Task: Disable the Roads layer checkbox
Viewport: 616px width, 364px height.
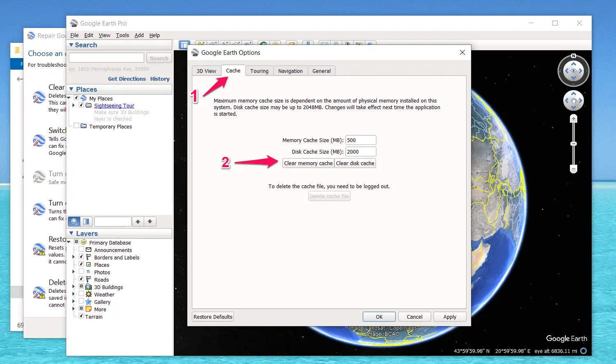Action: coord(81,279)
